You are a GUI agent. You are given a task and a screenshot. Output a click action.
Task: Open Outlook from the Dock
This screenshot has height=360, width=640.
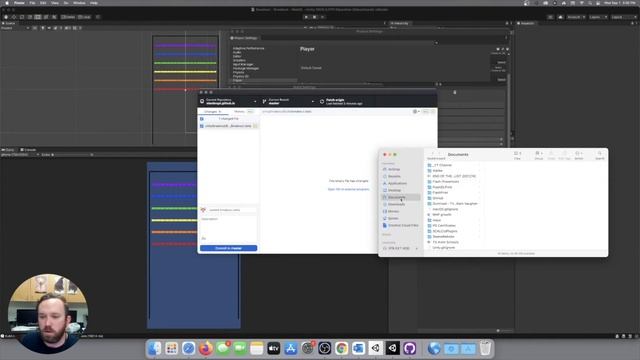[x=358, y=348]
